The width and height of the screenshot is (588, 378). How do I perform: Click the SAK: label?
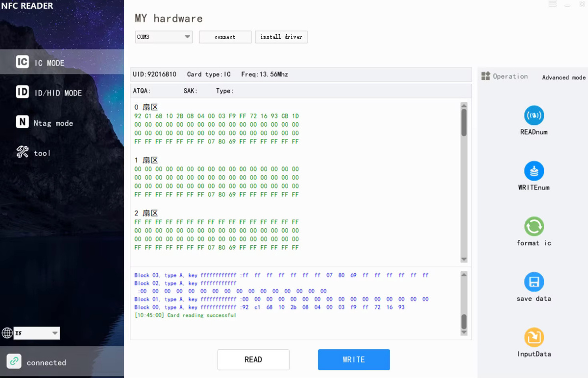(191, 91)
